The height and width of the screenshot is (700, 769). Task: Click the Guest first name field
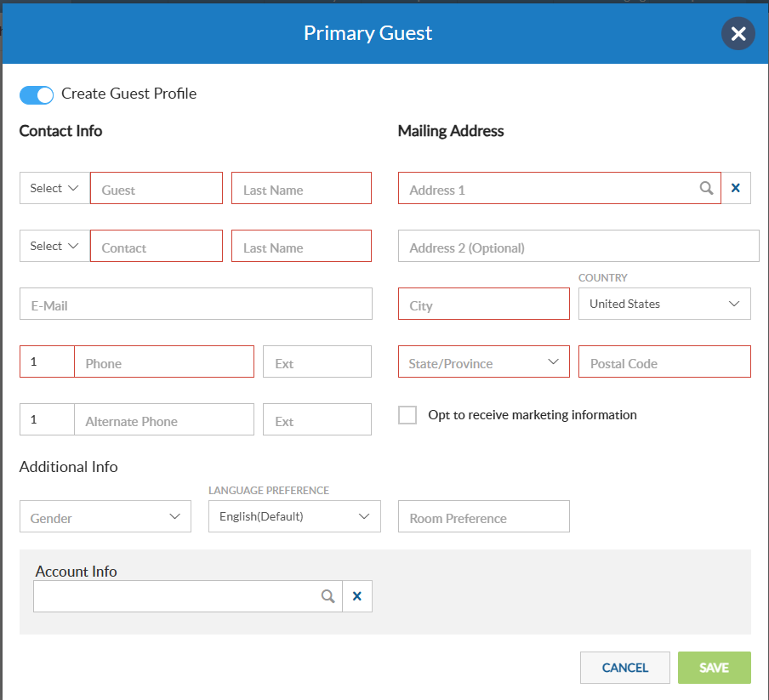coord(157,188)
